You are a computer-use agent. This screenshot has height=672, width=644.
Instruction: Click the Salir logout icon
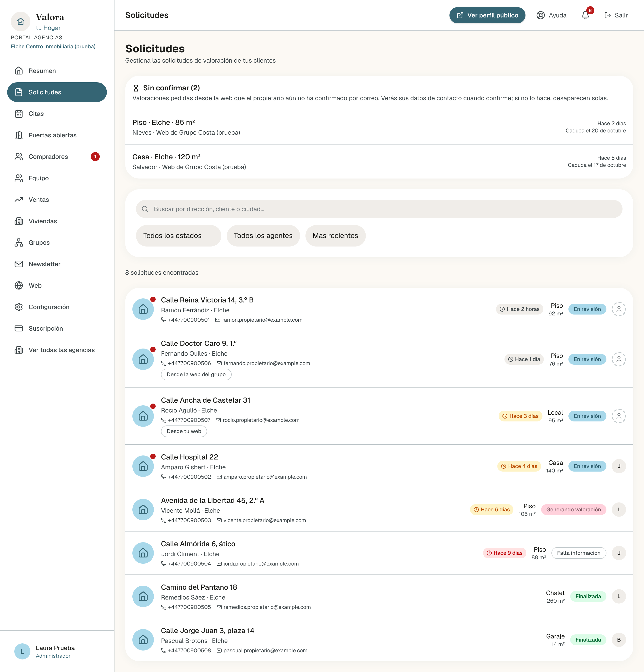(607, 15)
